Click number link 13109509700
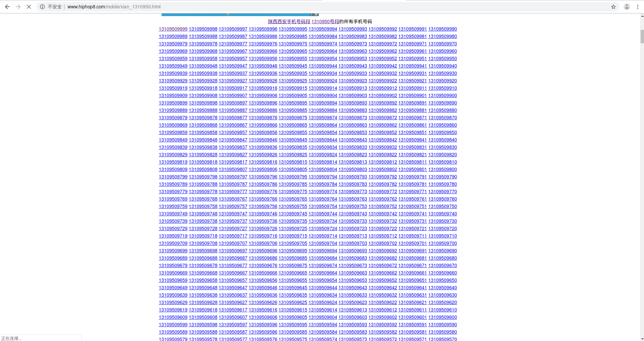This screenshot has width=644, height=341. [442, 244]
